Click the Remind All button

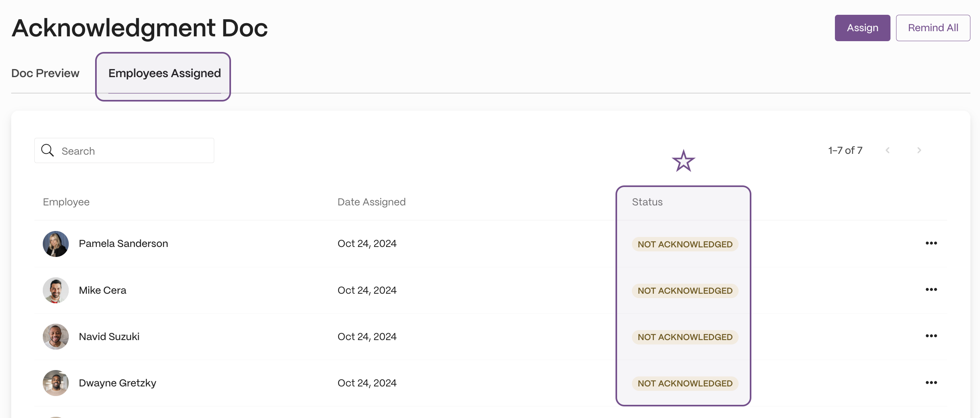[x=933, y=28]
